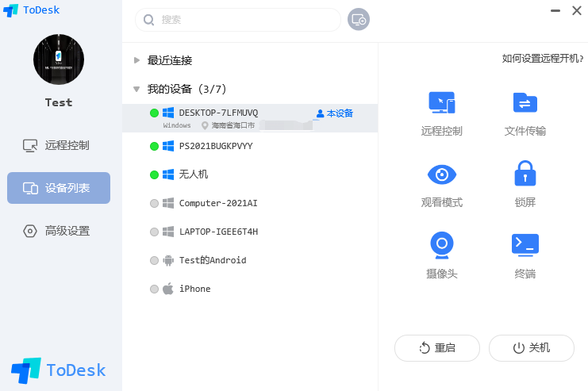Click the username Test under the avatar
The image size is (588, 391).
tap(59, 102)
